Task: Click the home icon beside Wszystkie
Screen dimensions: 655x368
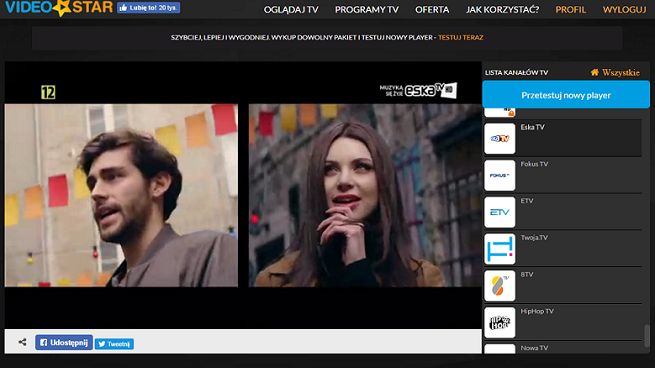Action: pyautogui.click(x=594, y=72)
